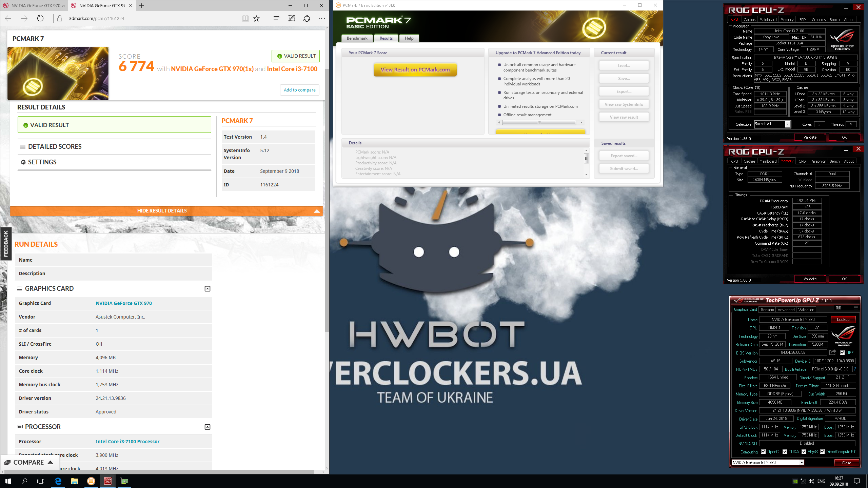Open the Action Center notification icon

[857, 481]
